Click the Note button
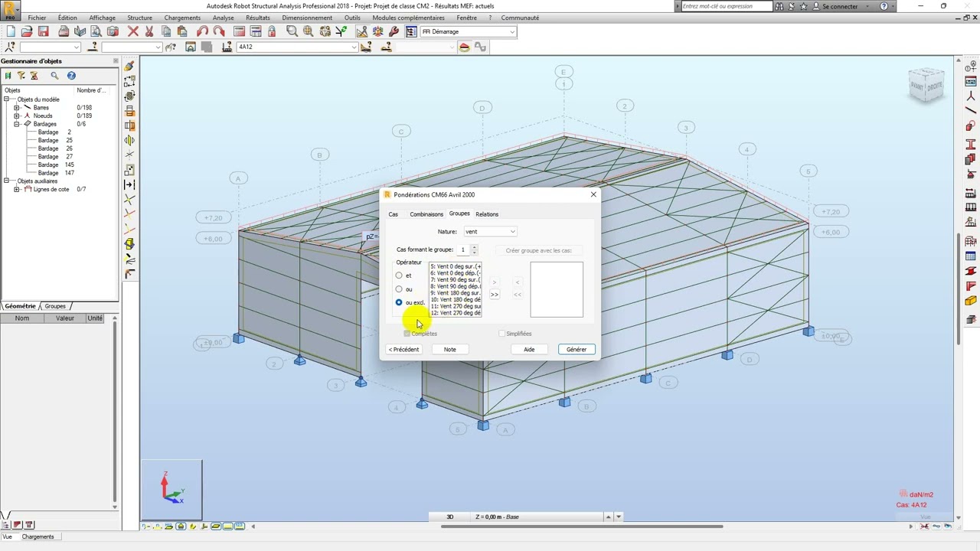980x551 pixels. coord(450,349)
